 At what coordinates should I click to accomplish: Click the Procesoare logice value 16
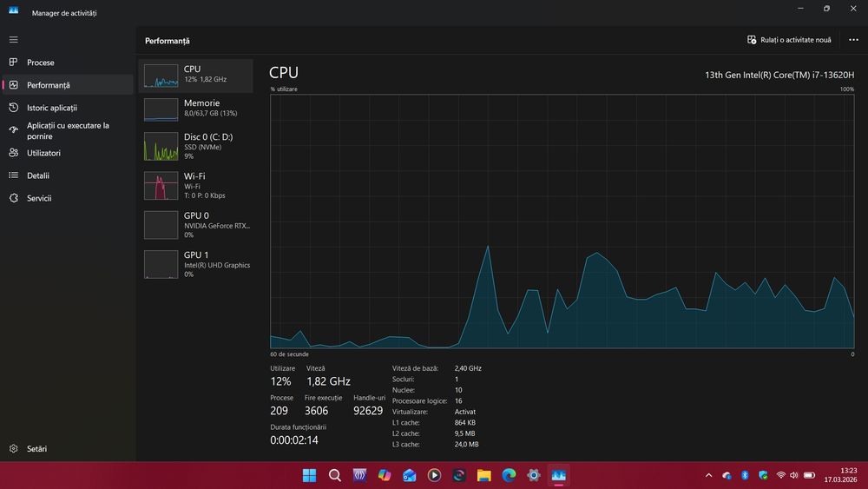[458, 401]
